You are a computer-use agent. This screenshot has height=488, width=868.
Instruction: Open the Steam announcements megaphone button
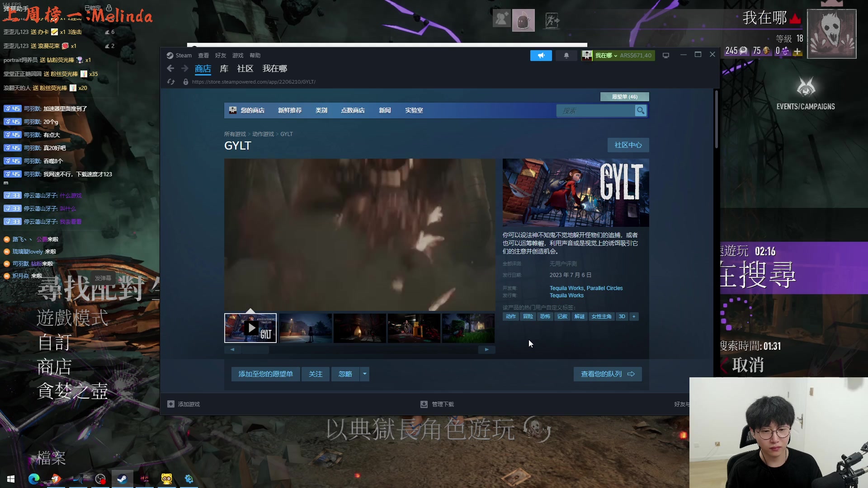(x=541, y=56)
